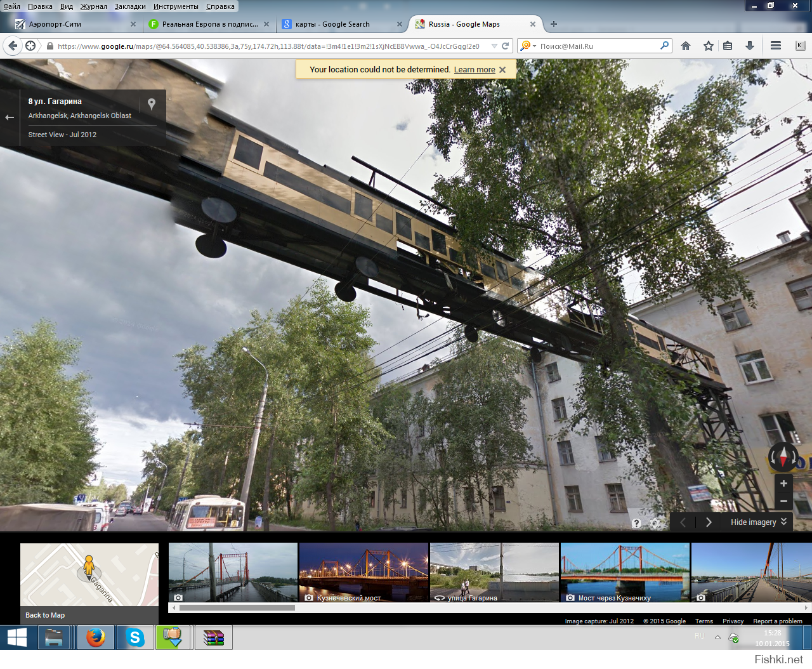Screen dimensions: 812x669
Task: Show hidden tray icons arrow
Action: tap(717, 637)
